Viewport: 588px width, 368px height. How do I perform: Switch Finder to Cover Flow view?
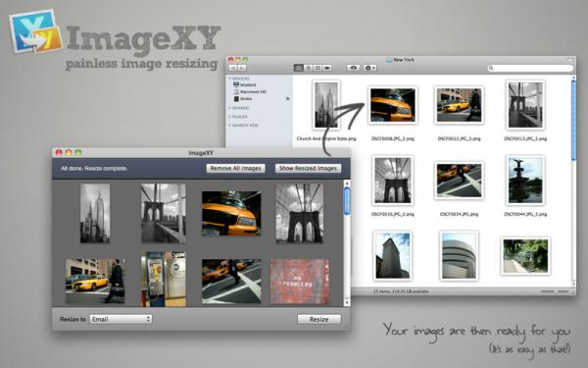click(327, 68)
